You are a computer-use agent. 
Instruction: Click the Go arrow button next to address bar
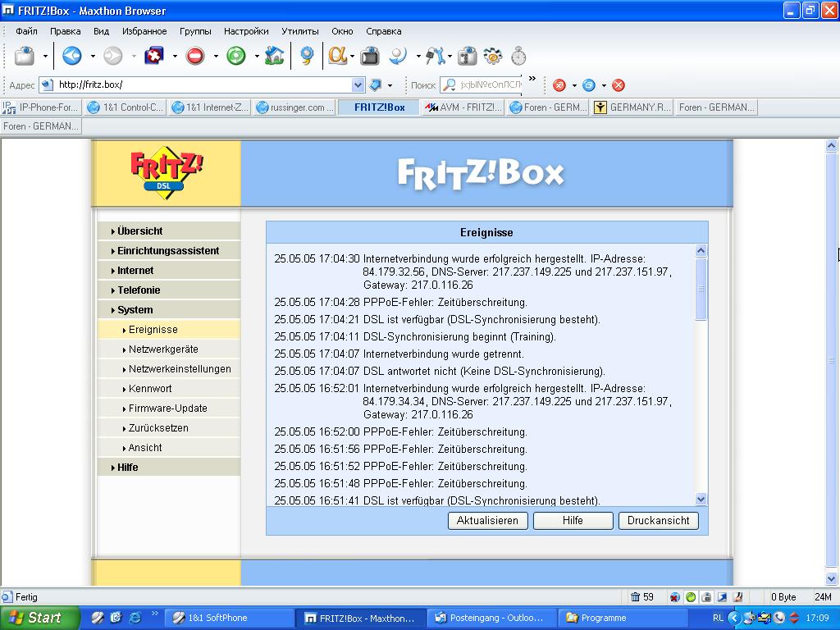(376, 84)
